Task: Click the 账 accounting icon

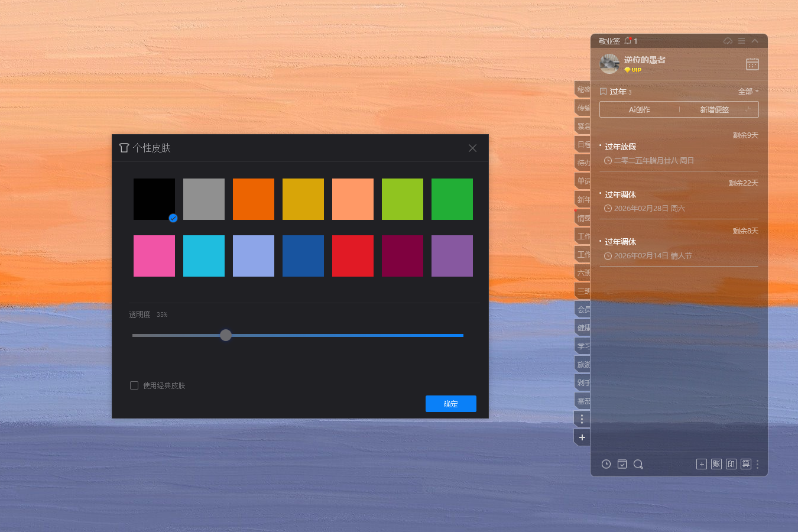Action: tap(716, 464)
